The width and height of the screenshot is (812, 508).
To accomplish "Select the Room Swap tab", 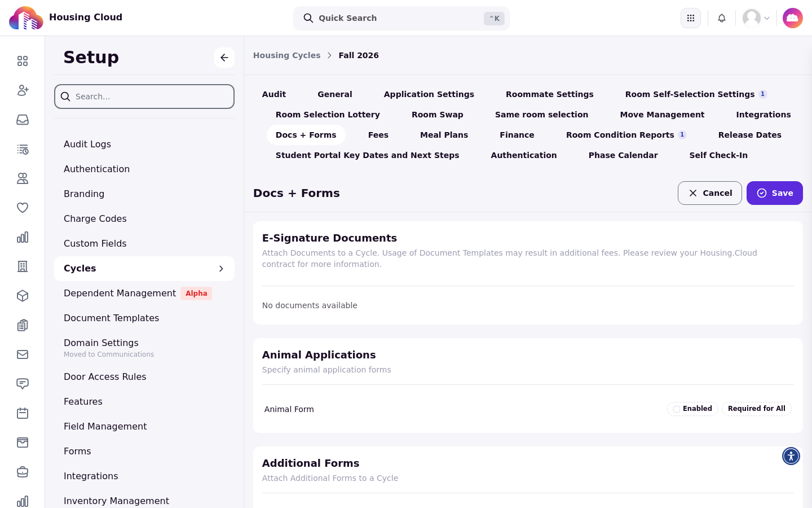I will pos(438,115).
